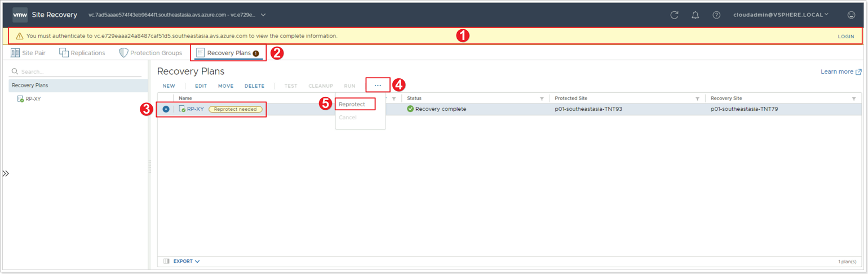The width and height of the screenshot is (868, 274).
Task: Click the Status column header
Action: (414, 98)
